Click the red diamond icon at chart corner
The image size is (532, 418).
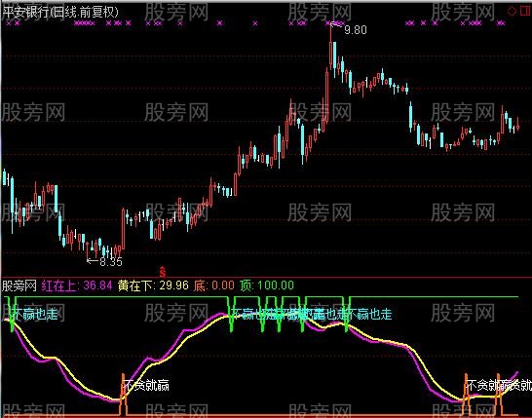point(512,11)
